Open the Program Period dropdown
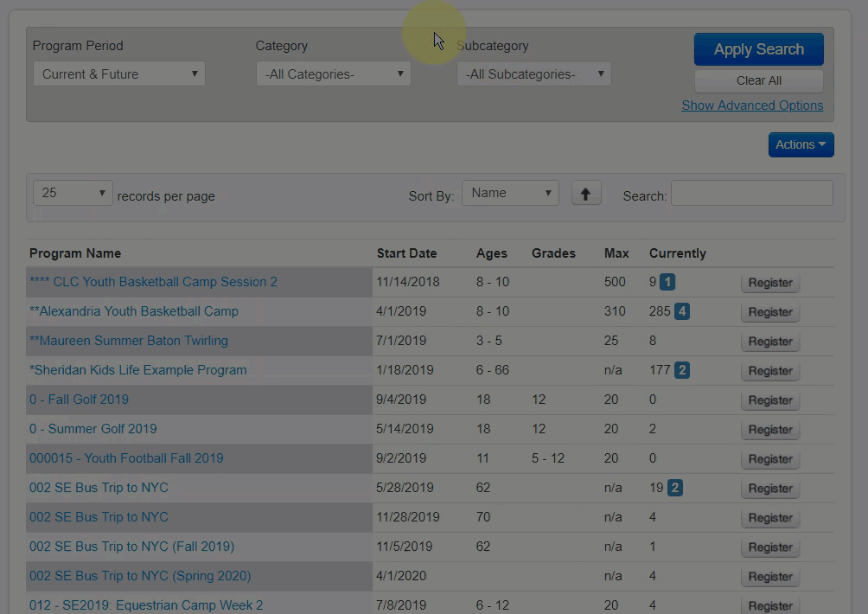Screen dimensions: 868x614 point(119,74)
